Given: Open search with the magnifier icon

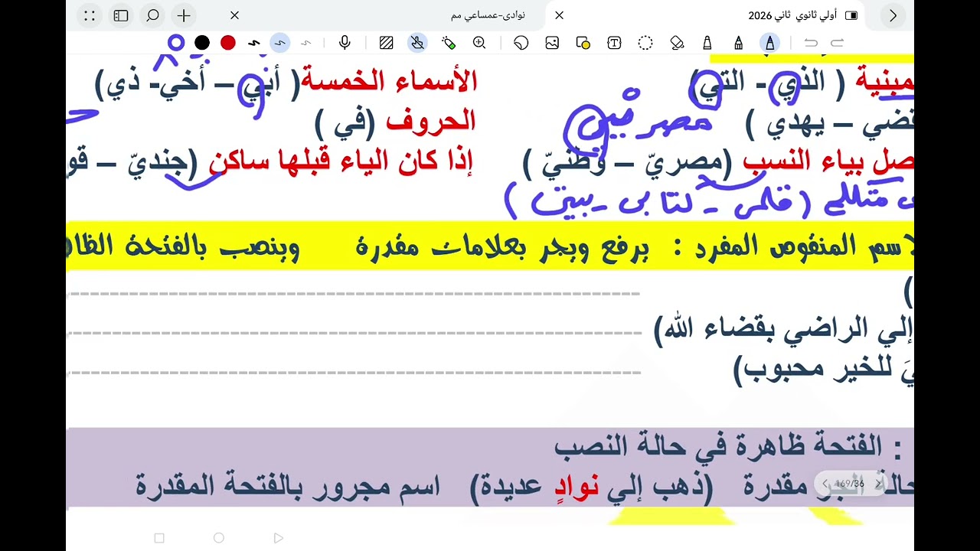Looking at the screenshot, I should pos(152,15).
